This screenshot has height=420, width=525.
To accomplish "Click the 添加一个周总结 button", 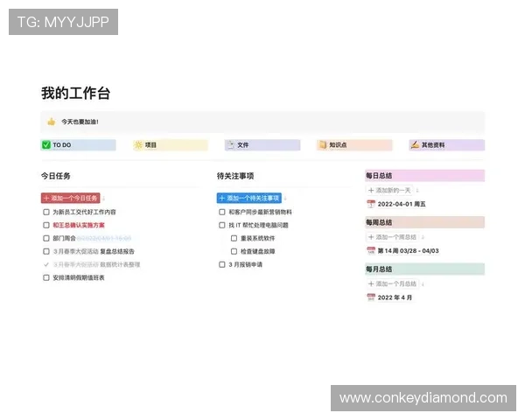I will pyautogui.click(x=392, y=237).
